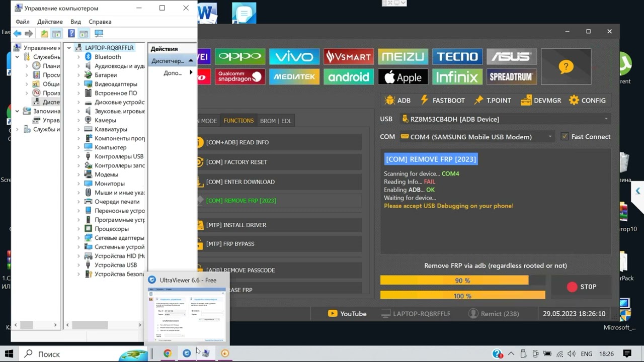Collapse the Диспетчер actions section arrow

191,61
